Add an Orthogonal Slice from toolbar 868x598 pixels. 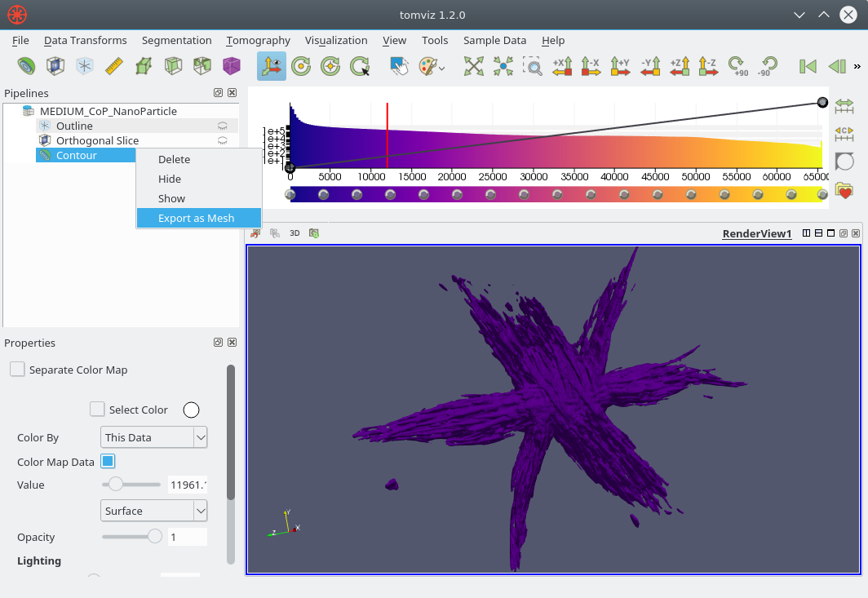(x=55, y=66)
